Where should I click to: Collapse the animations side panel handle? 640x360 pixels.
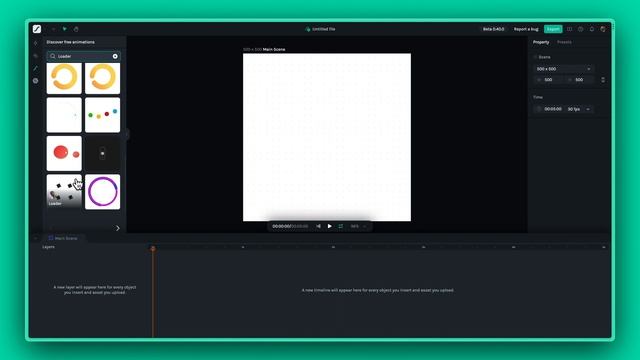coord(127,134)
